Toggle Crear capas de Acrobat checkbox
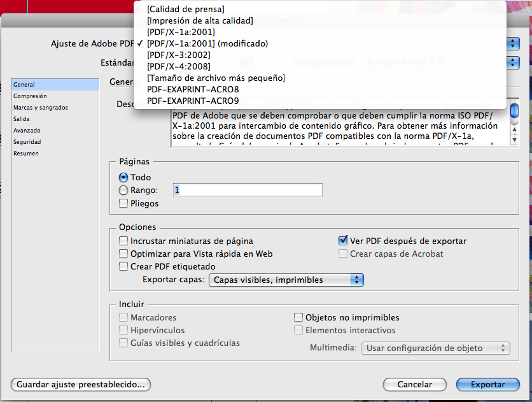Viewport: 532px width, 402px height. tap(343, 254)
